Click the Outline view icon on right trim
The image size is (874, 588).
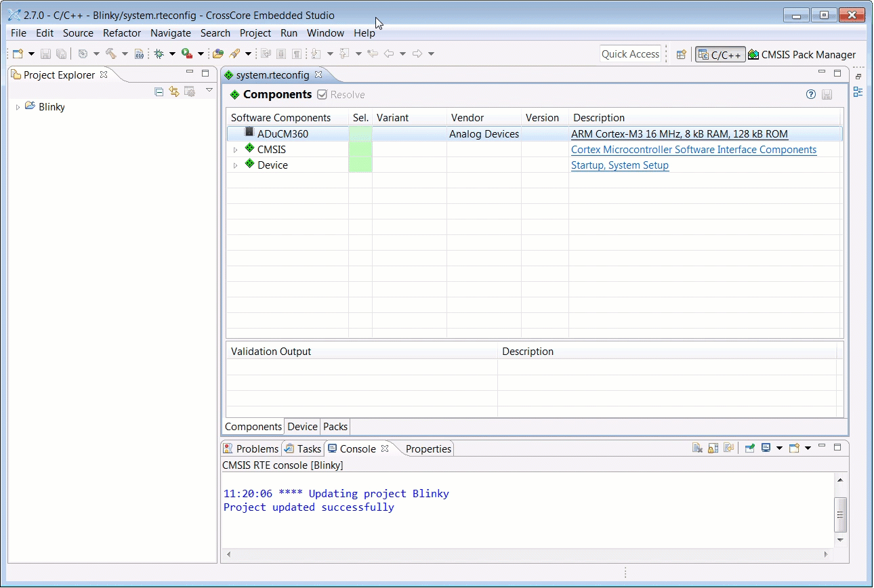858,91
